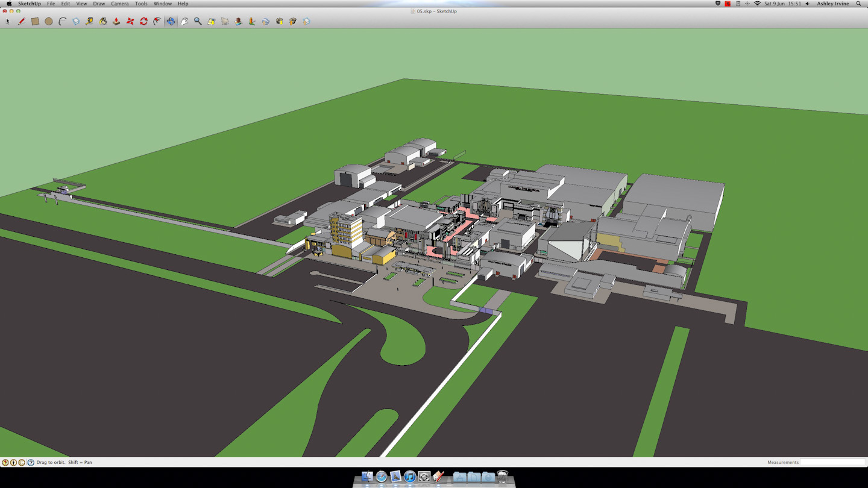Choose the Circle tool in toolbar
The width and height of the screenshot is (868, 488).
point(49,21)
